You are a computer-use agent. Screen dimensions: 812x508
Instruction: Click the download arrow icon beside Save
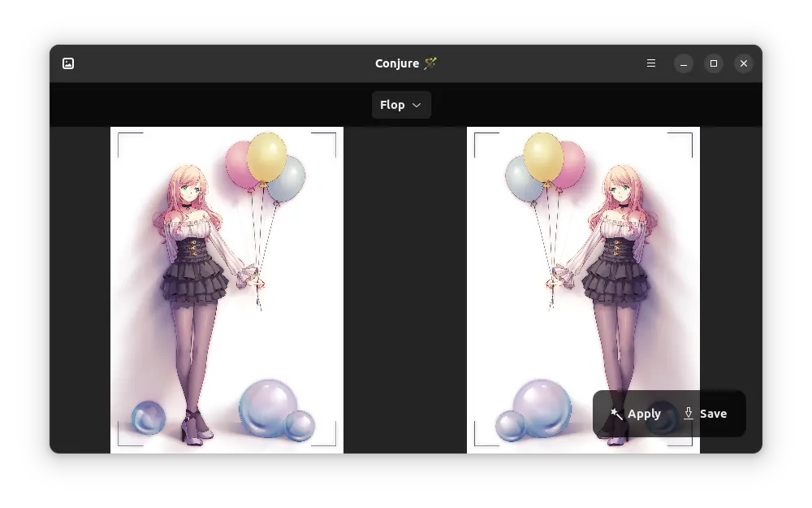[x=689, y=414]
